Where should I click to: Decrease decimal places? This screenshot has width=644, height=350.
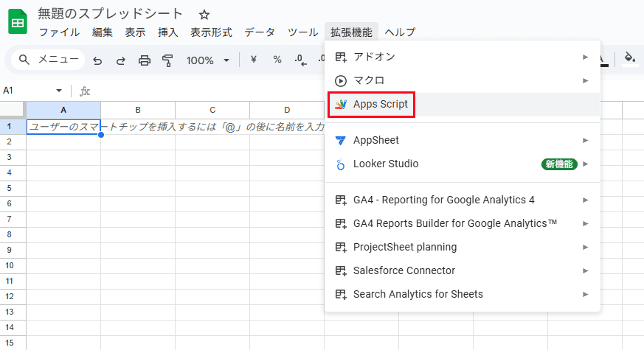pos(300,60)
